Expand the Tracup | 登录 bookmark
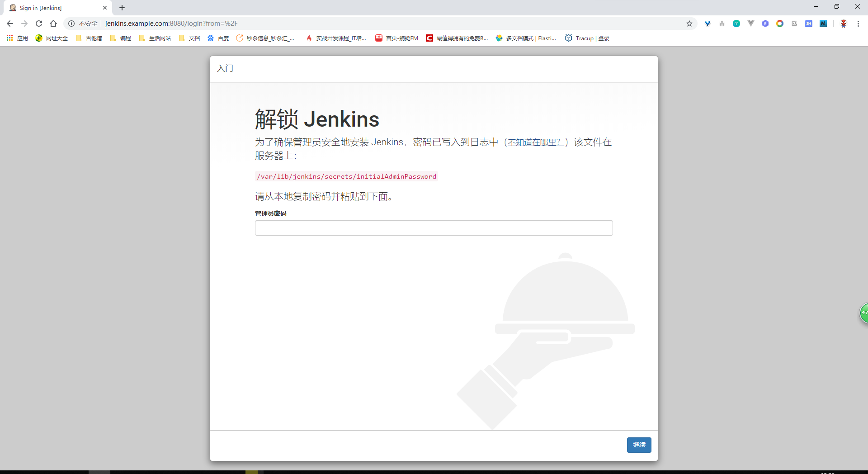This screenshot has width=868, height=474. click(587, 38)
